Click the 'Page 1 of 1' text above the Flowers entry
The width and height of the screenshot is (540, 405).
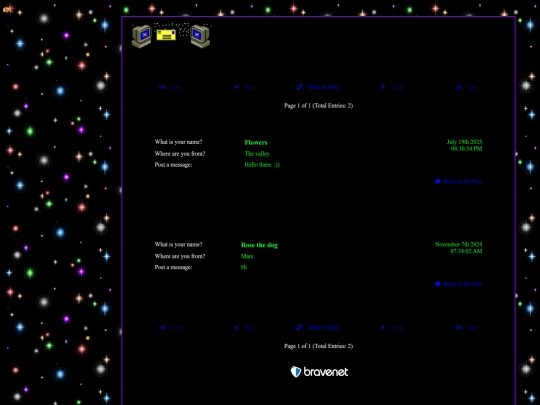(x=297, y=106)
